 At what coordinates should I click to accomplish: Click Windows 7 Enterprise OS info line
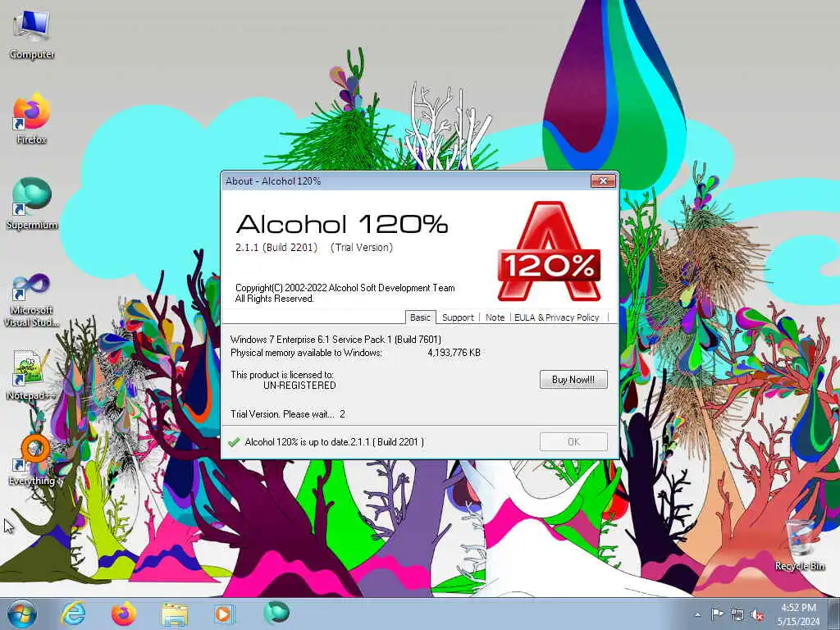pos(336,339)
